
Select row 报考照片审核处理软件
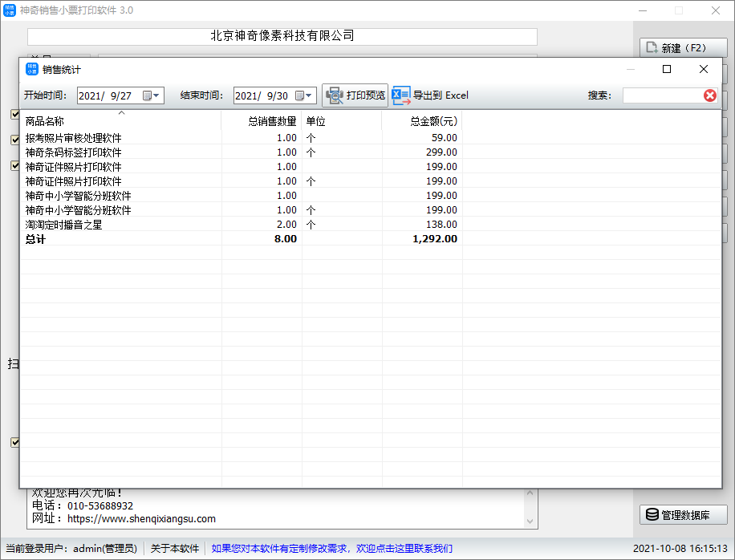pyautogui.click(x=371, y=138)
